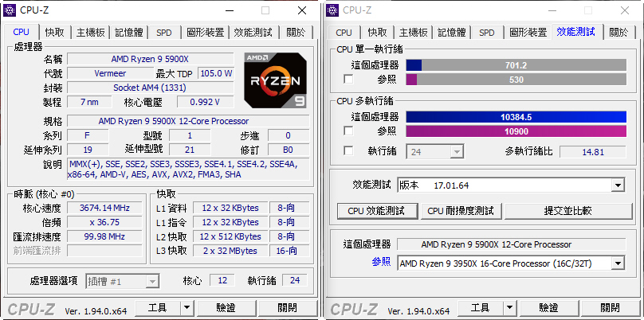Image resolution: width=644 pixels, height=320 pixels.
Task: Click the 核心 count value 12
Action: coord(222,280)
